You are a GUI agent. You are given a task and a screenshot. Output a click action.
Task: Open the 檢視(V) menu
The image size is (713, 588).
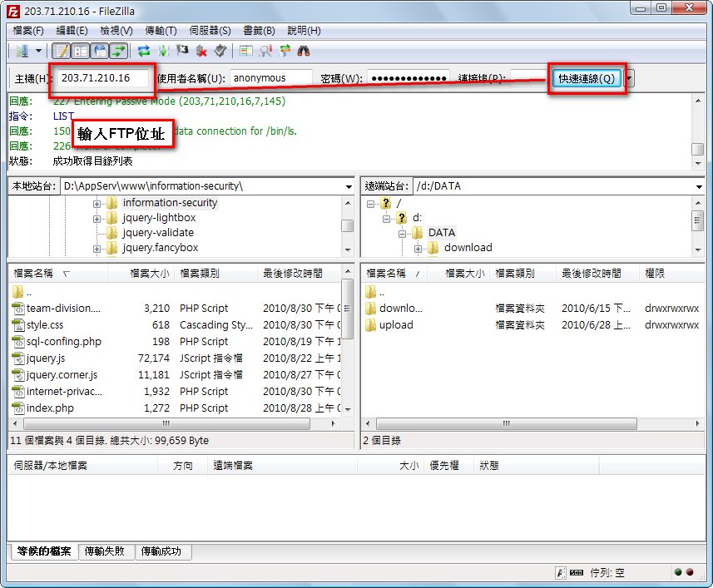(x=116, y=31)
